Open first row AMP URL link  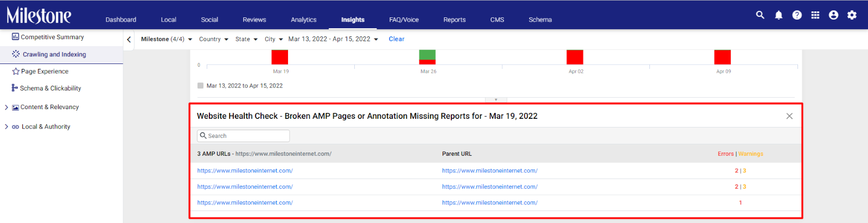(245, 170)
